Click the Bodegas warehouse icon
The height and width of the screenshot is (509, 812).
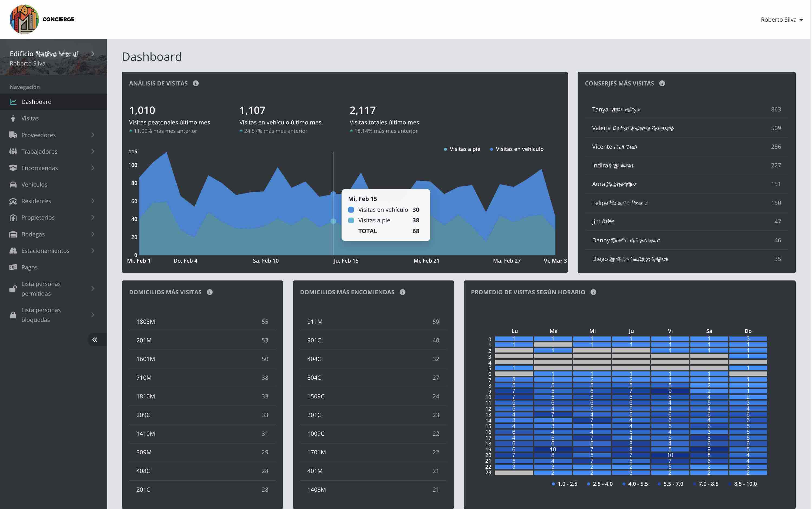pos(13,234)
